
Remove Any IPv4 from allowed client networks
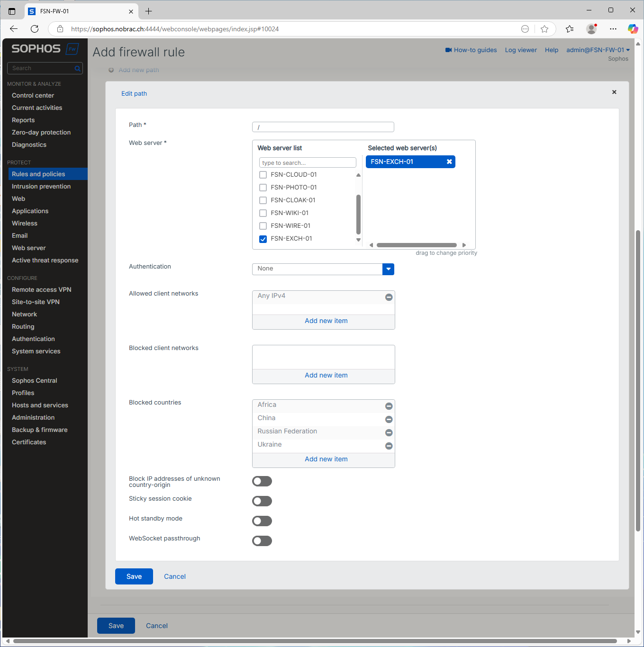[x=389, y=297]
